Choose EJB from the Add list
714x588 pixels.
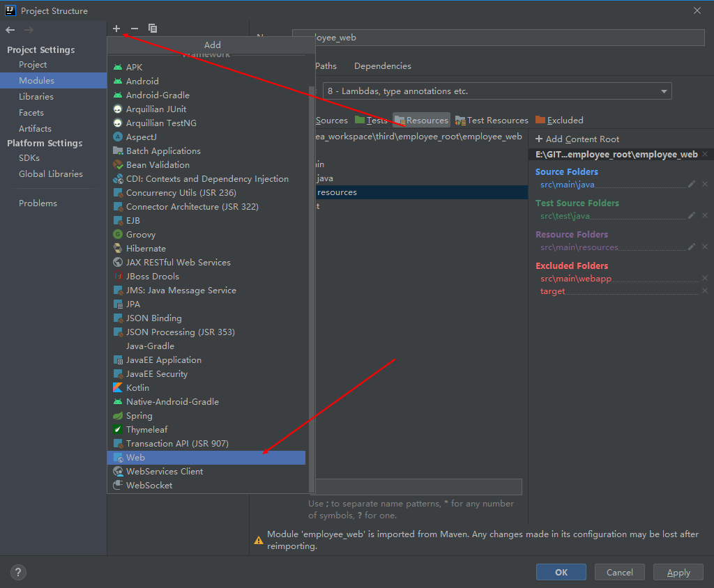(x=206, y=221)
